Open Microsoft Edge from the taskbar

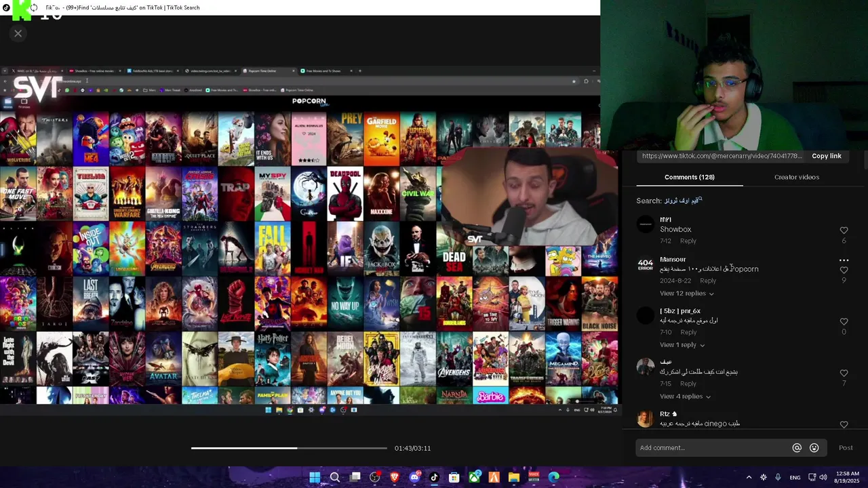554,477
